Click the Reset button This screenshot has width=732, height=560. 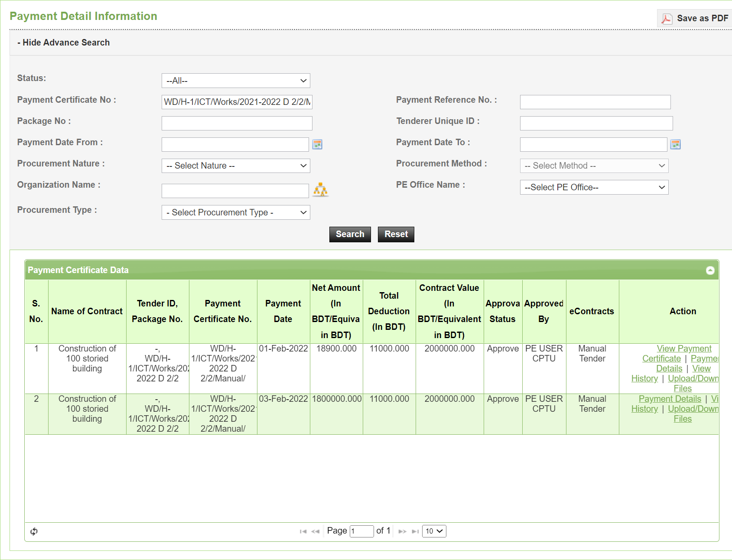pyautogui.click(x=396, y=234)
